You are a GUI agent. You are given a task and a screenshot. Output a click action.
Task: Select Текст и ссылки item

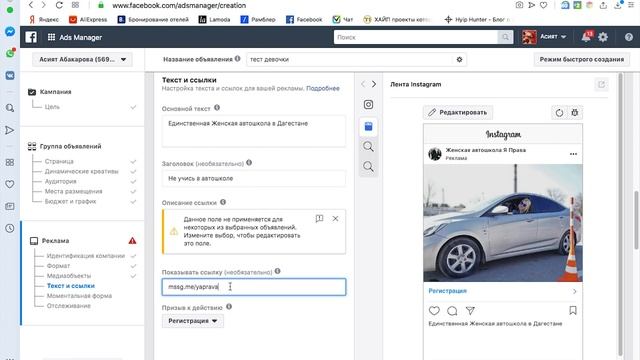point(71,286)
